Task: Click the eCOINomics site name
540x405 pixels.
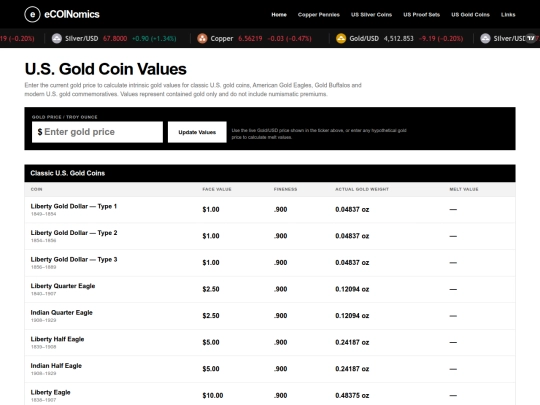Action: click(x=72, y=14)
